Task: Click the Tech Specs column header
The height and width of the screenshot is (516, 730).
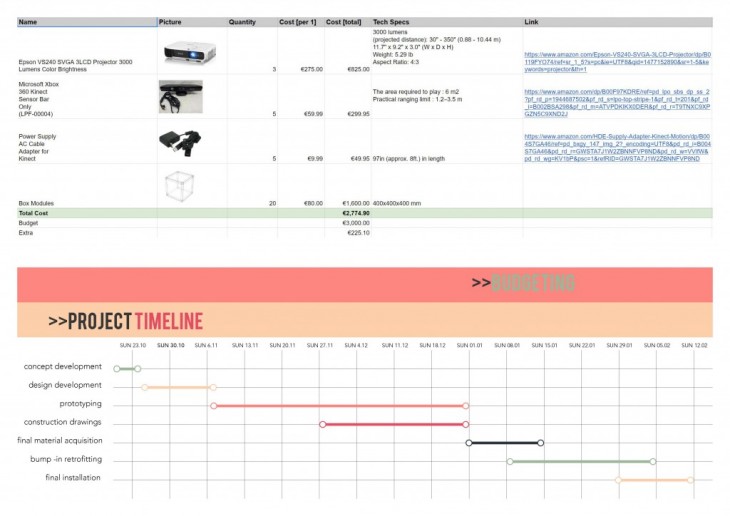Action: point(391,21)
